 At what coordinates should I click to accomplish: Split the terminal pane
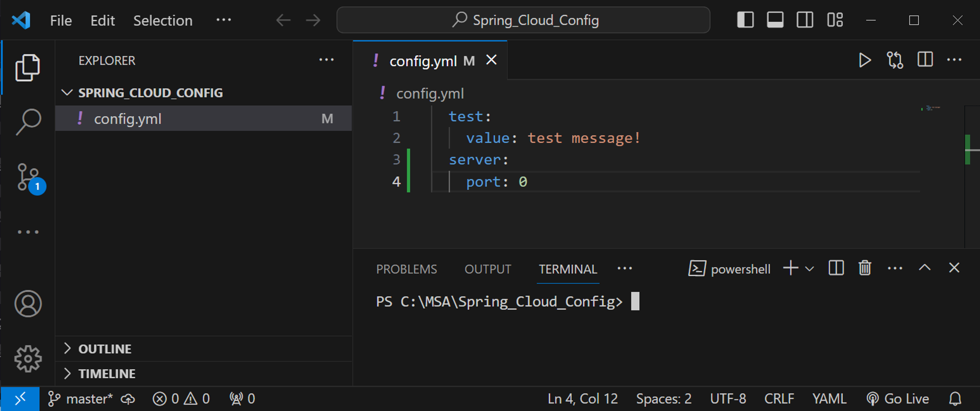click(836, 268)
